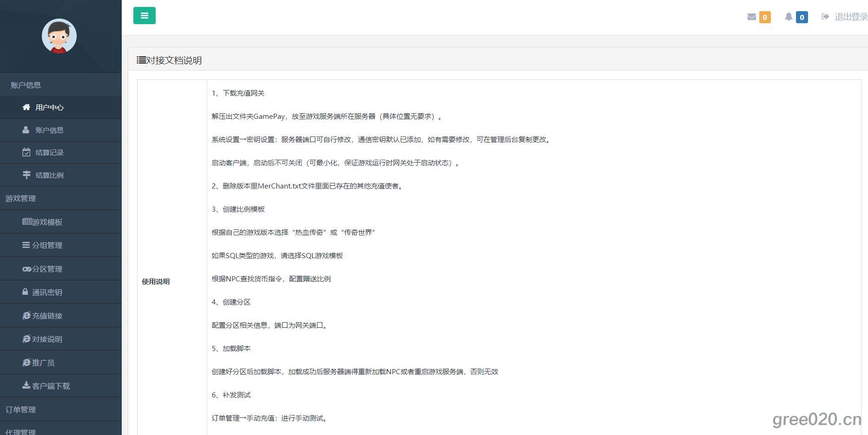Open the 对接说明 sidebar item
Screen dimensions: 868x435
(x=47, y=339)
